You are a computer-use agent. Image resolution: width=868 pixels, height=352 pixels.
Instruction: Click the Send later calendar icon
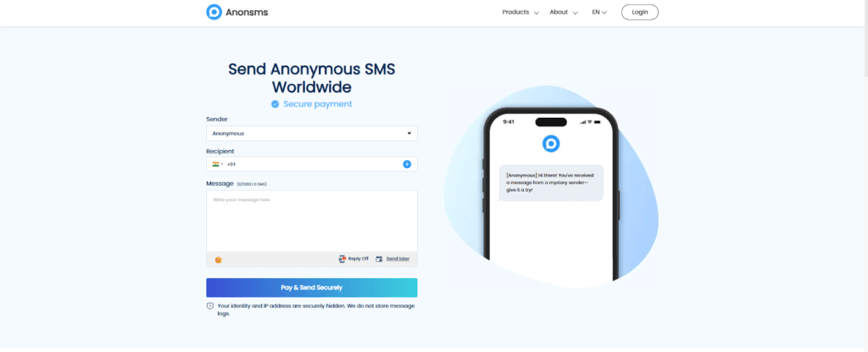coord(379,259)
